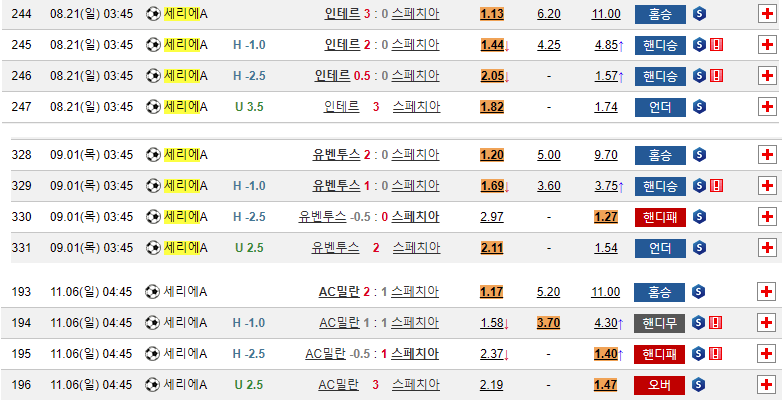Expand row 195 using the red plus button
The image size is (782, 401).
(x=767, y=354)
